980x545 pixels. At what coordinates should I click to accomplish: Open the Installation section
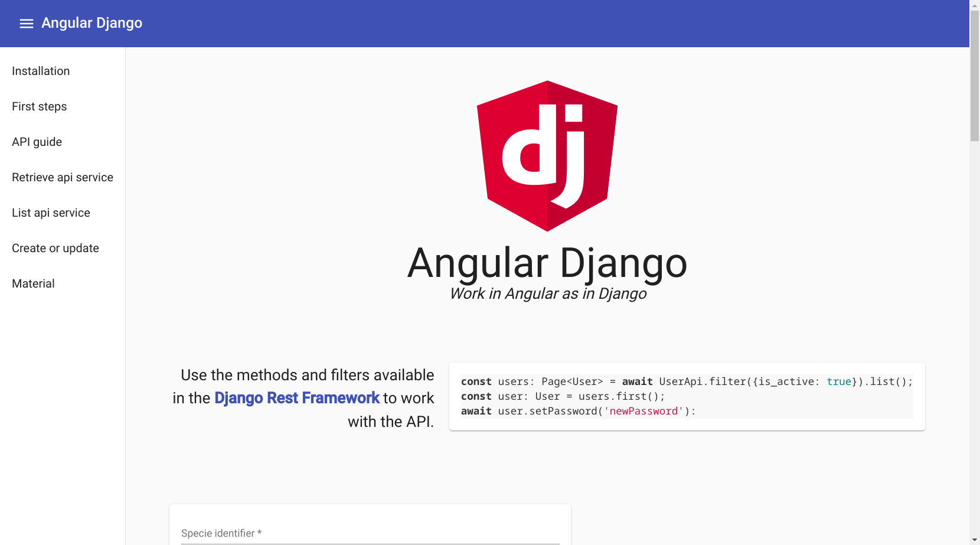(40, 71)
